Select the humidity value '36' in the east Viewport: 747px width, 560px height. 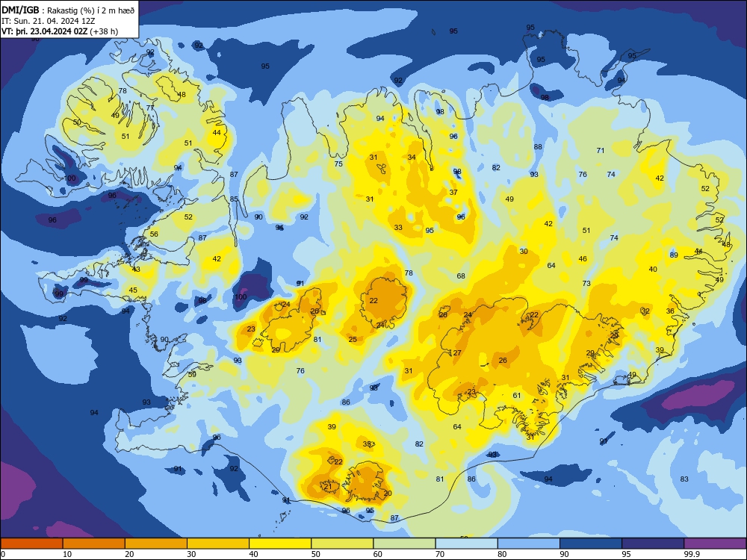[670, 311]
